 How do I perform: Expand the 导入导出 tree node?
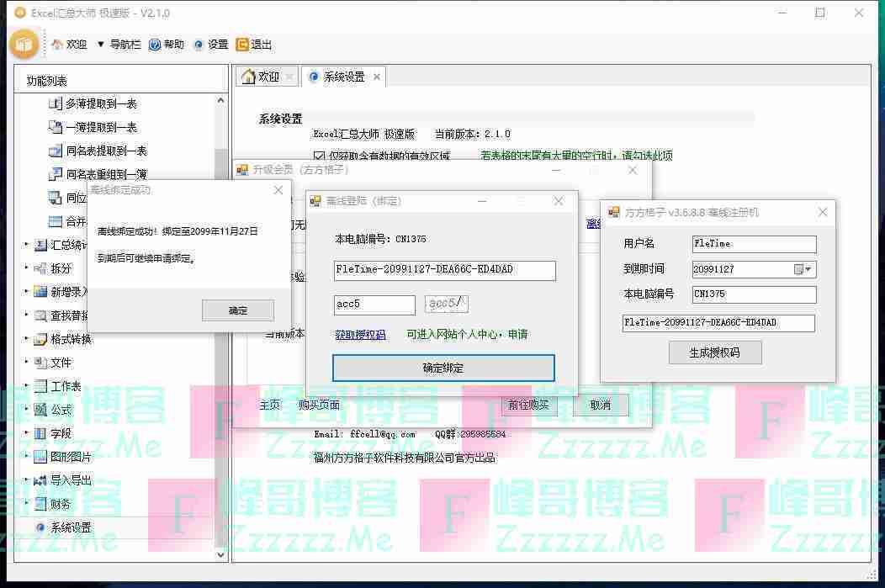pos(26,480)
